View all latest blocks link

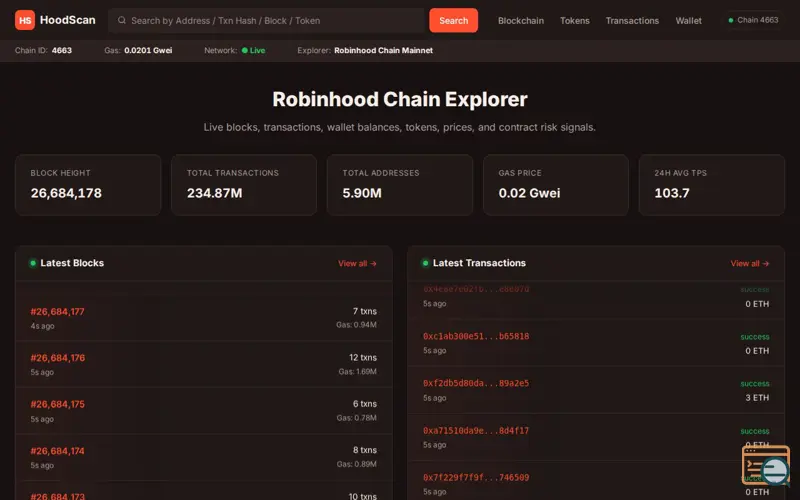(x=357, y=263)
